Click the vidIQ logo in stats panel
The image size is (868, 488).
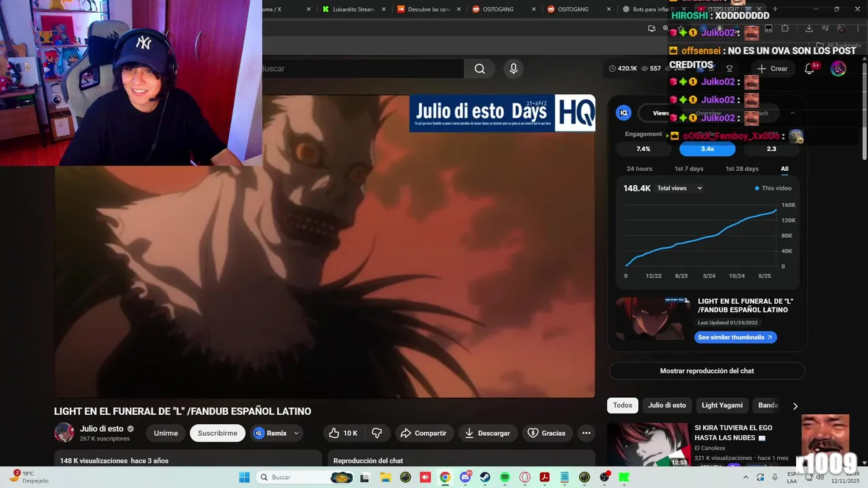pos(623,113)
